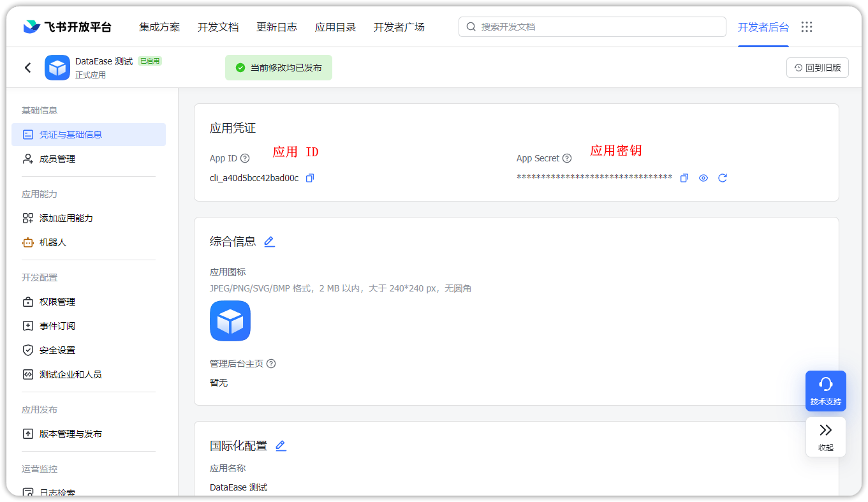Open 技术支持 headset support button
868x502 pixels.
[x=826, y=391]
